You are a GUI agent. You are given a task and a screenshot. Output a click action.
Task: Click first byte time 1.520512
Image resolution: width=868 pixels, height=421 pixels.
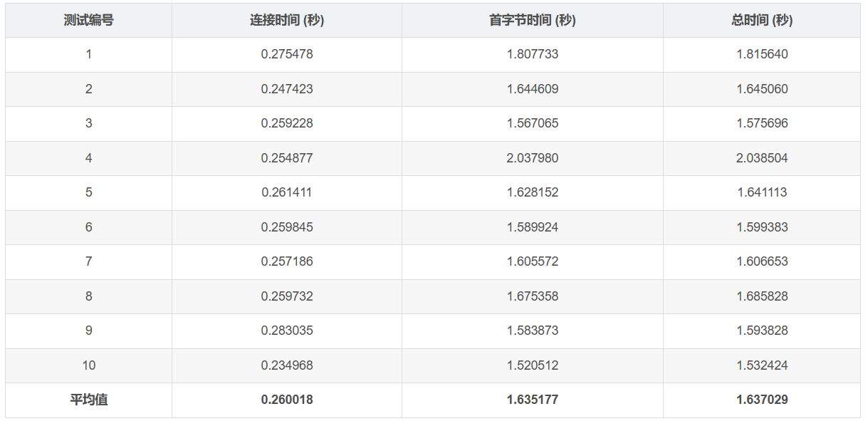[x=532, y=365]
